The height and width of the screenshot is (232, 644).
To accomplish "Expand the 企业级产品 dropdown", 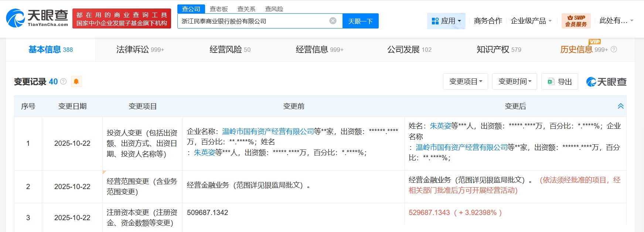I will point(531,21).
